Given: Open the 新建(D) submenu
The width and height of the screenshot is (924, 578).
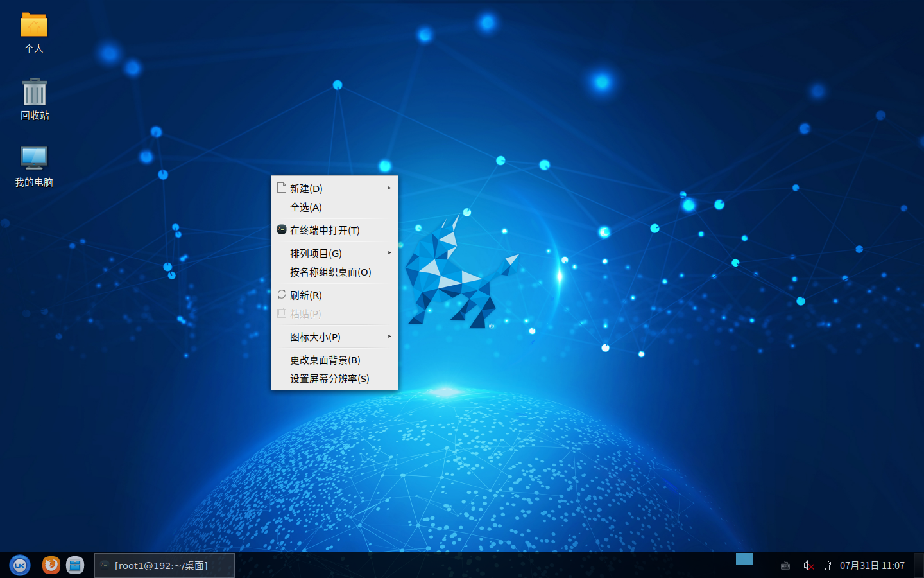Looking at the screenshot, I should [x=334, y=188].
